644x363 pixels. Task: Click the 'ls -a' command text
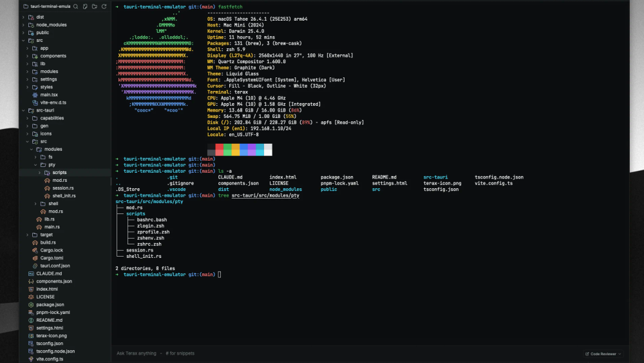(225, 171)
